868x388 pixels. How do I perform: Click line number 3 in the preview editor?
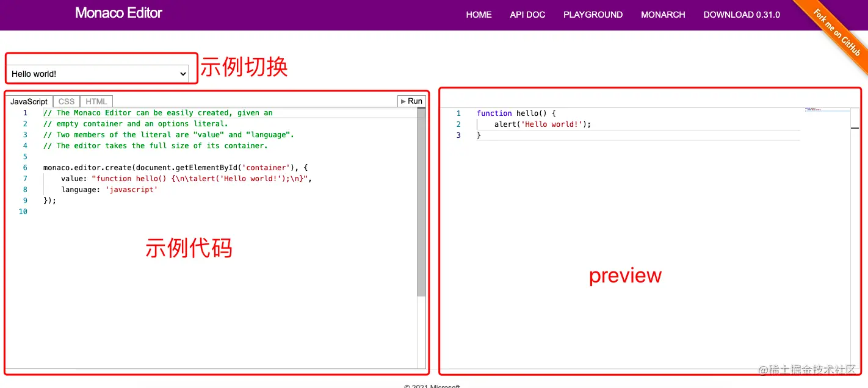coord(458,135)
